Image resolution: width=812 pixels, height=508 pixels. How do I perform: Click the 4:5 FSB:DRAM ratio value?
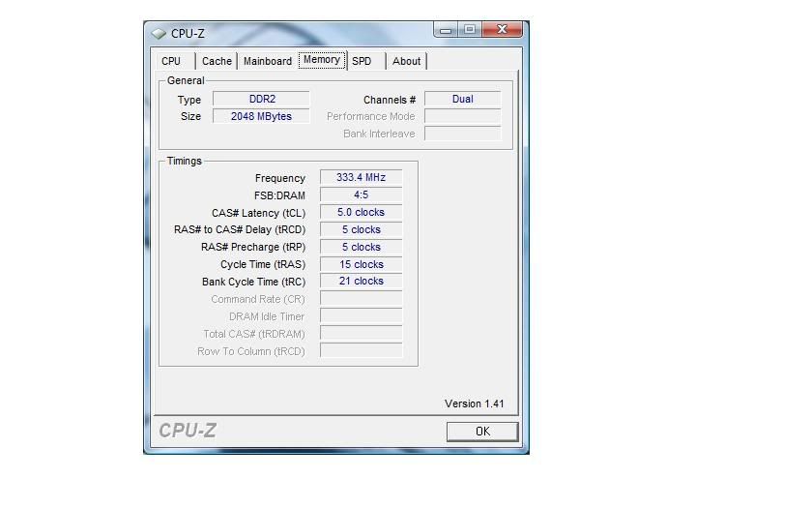[361, 194]
